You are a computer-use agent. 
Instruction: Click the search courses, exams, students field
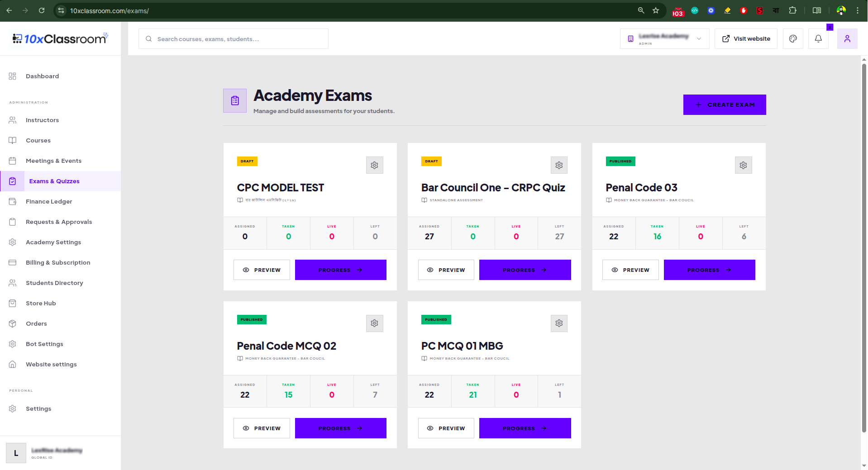coord(234,39)
